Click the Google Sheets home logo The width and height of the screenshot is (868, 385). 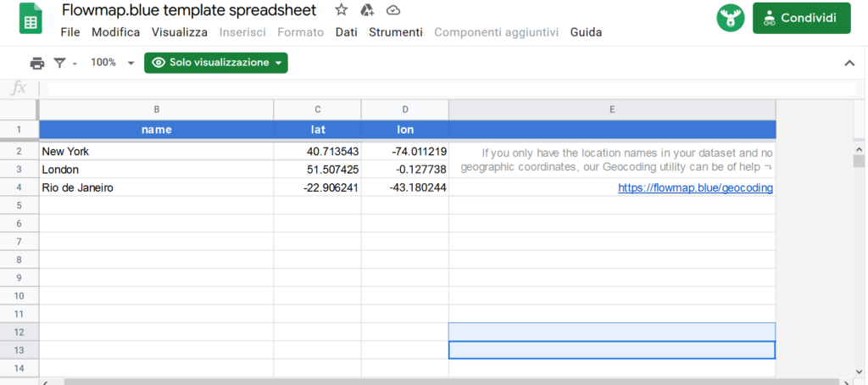tap(31, 20)
